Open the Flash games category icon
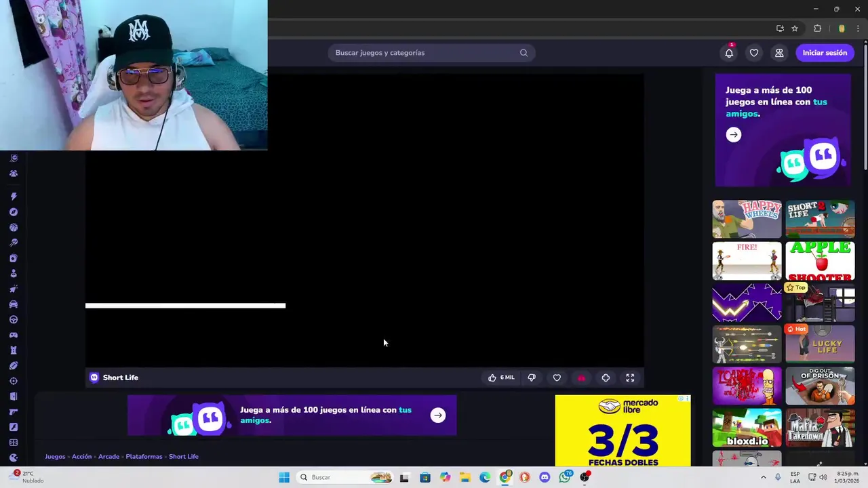Screen dimensions: 868x488 [14, 427]
